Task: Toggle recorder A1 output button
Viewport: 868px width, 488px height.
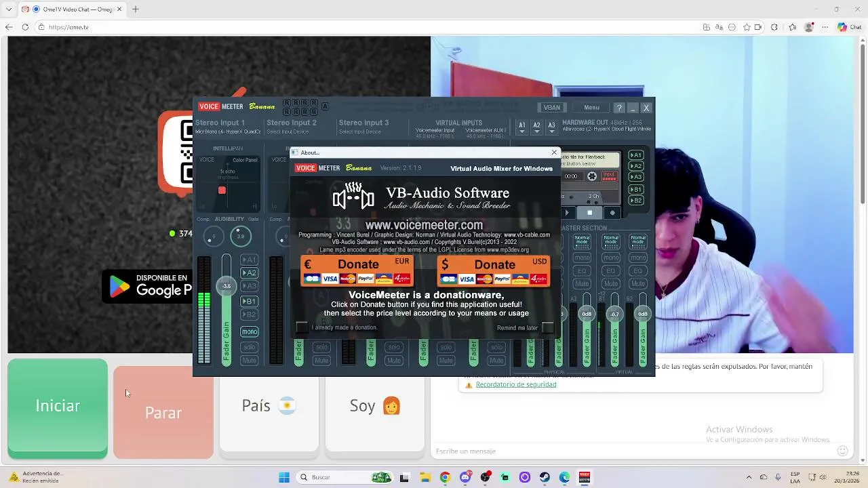Action: click(636, 155)
